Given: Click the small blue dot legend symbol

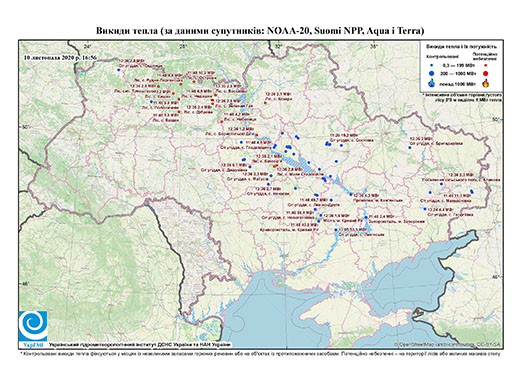Looking at the screenshot, I should [432, 66].
